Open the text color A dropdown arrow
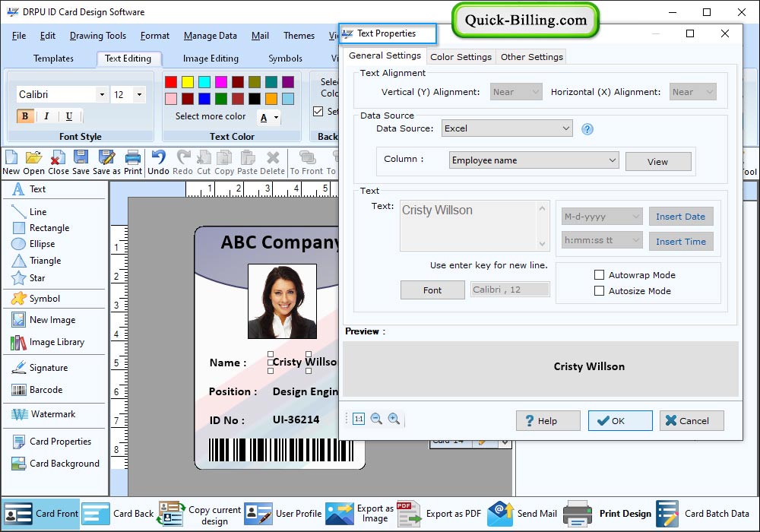The width and height of the screenshot is (760, 532). (x=277, y=118)
